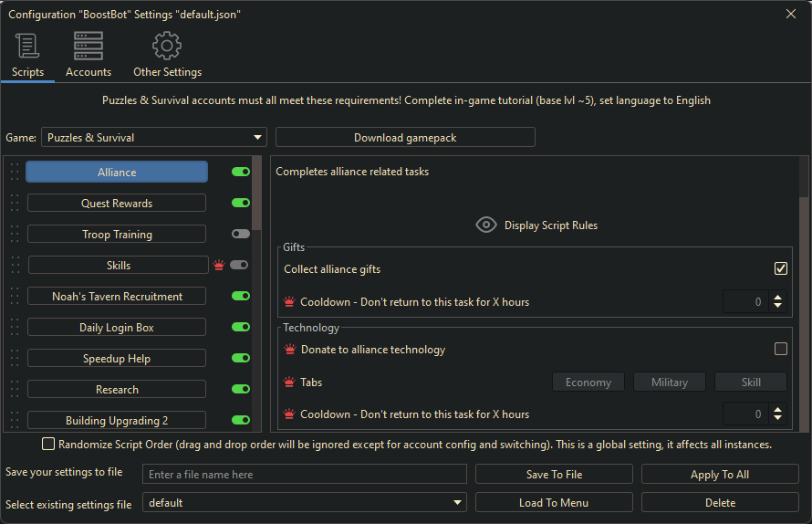Select the Noah's Tavern Recruitment script
This screenshot has width=812, height=524.
(x=117, y=296)
